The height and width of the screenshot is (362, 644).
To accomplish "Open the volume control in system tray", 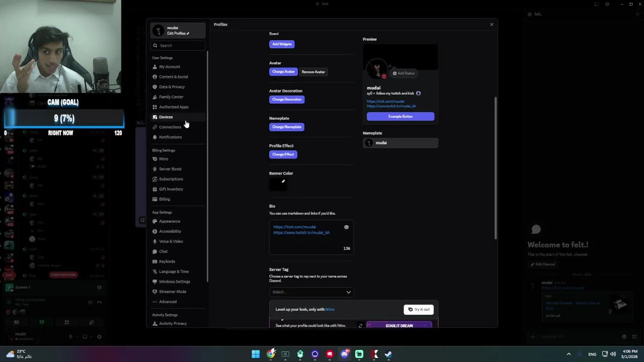I will [x=613, y=354].
